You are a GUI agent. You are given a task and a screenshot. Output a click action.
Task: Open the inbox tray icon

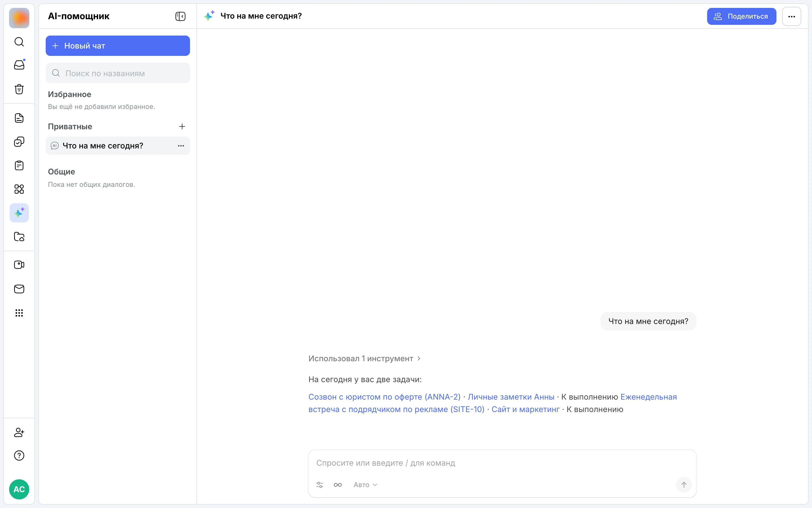19,65
